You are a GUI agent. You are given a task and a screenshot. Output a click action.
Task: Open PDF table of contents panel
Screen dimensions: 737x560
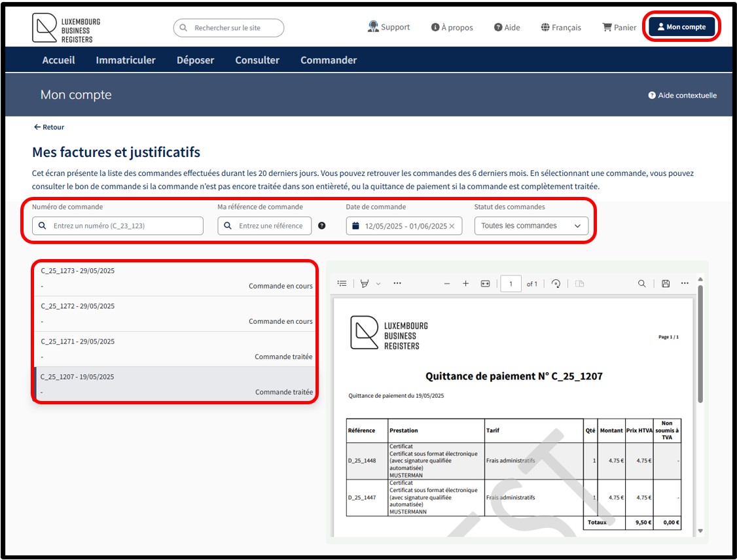coord(342,283)
